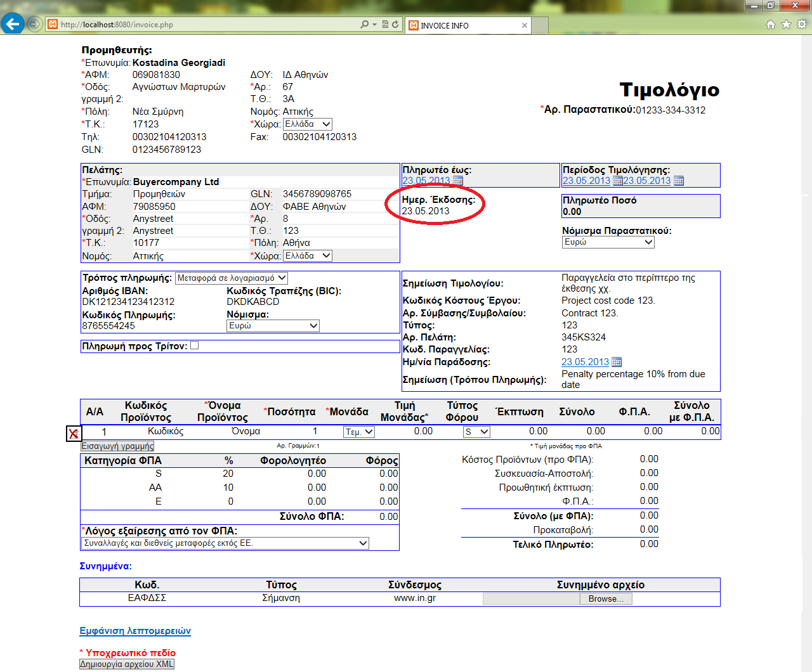Open the Εμφάνιση λεπτομερειών link
The width and height of the screenshot is (812, 672).
coord(135,631)
